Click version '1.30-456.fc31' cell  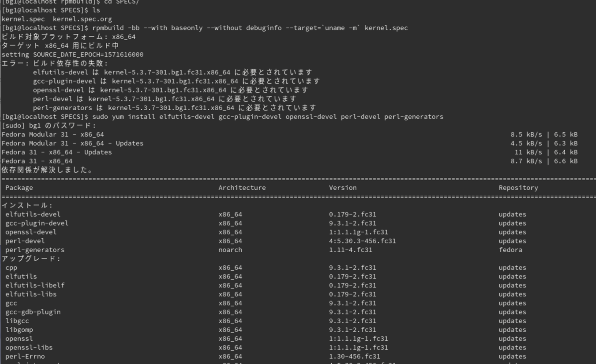tap(355, 357)
